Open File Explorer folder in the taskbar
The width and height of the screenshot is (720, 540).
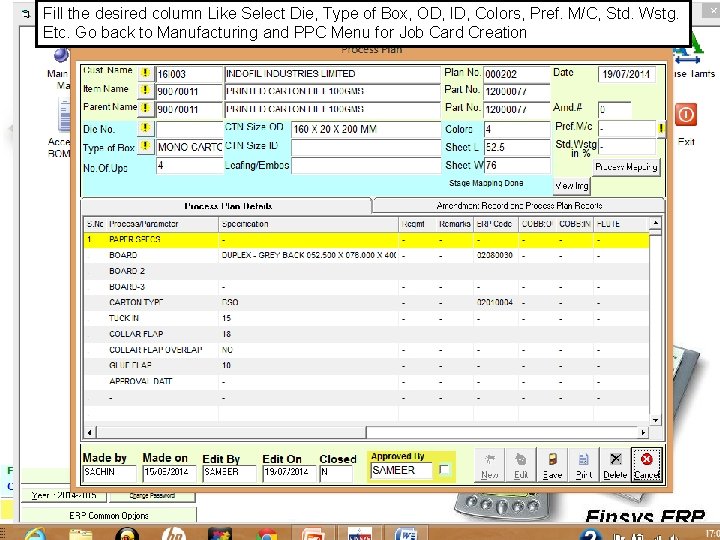click(81, 534)
